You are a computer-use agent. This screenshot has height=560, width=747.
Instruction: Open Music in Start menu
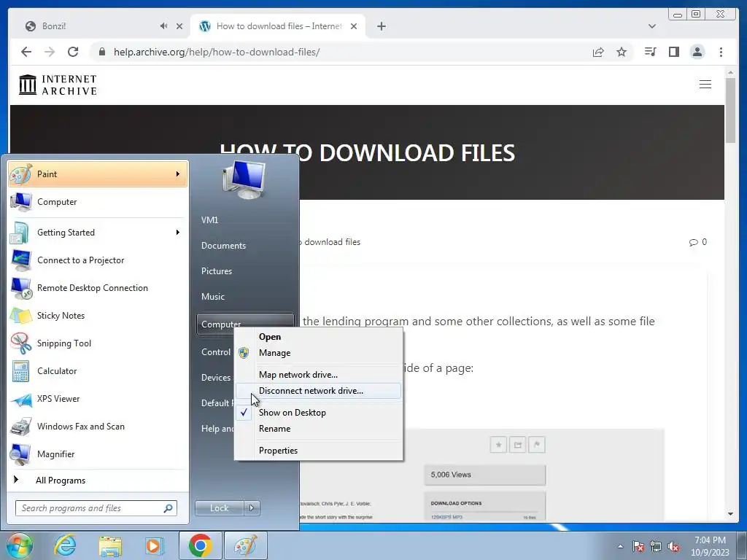213,297
